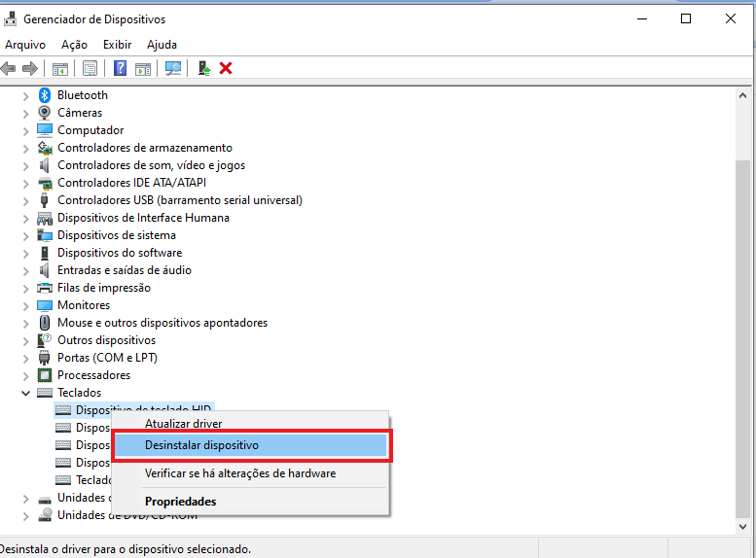Click the Device Manager title bar icon
The image size is (756, 558).
[x=10, y=19]
